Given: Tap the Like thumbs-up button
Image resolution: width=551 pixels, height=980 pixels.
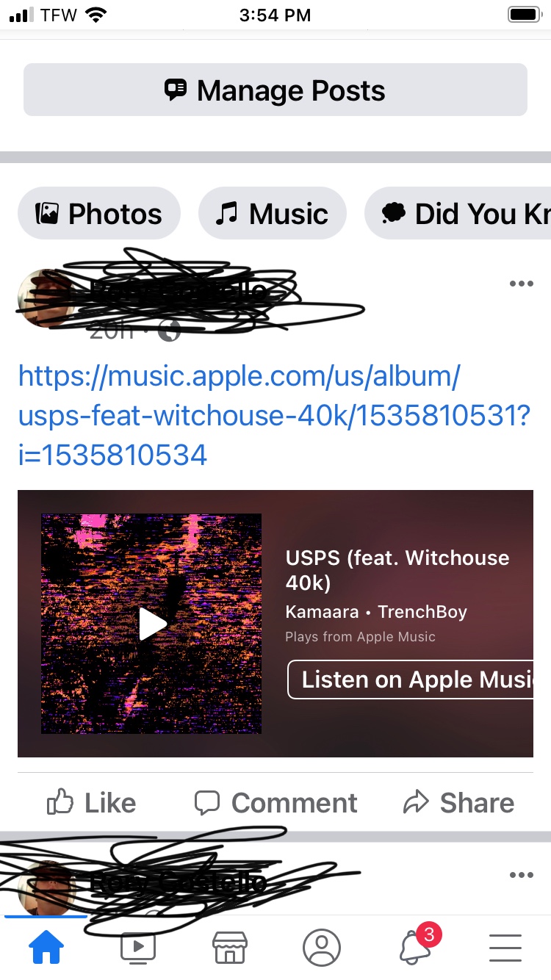Looking at the screenshot, I should point(91,803).
